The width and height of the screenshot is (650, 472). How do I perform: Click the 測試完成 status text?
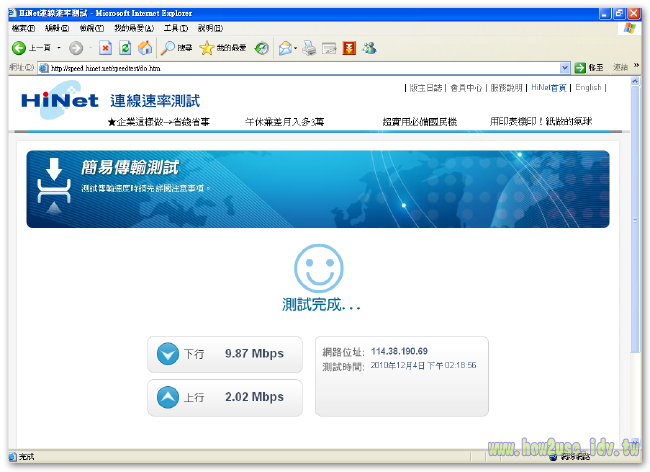tap(321, 304)
